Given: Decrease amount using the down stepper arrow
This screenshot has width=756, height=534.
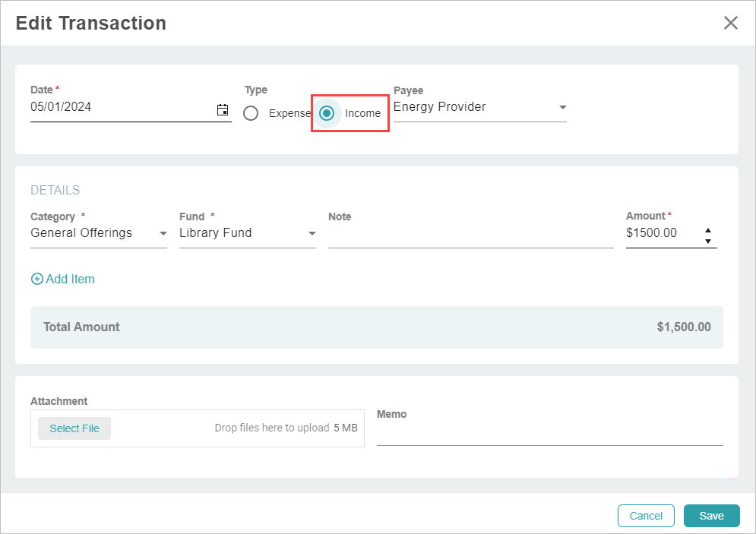Looking at the screenshot, I should click(x=708, y=241).
